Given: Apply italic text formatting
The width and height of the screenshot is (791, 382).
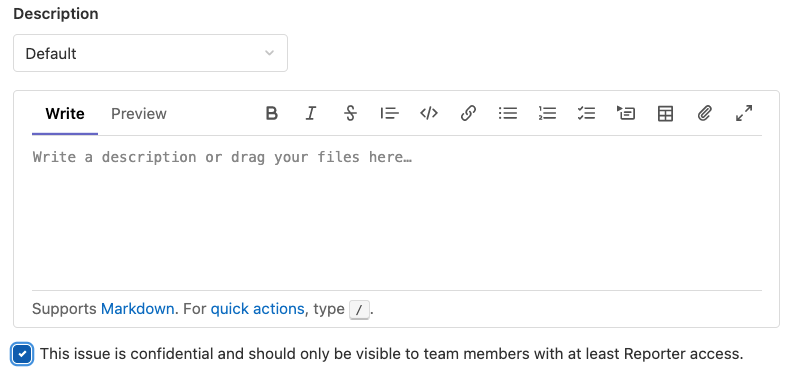Looking at the screenshot, I should [311, 114].
